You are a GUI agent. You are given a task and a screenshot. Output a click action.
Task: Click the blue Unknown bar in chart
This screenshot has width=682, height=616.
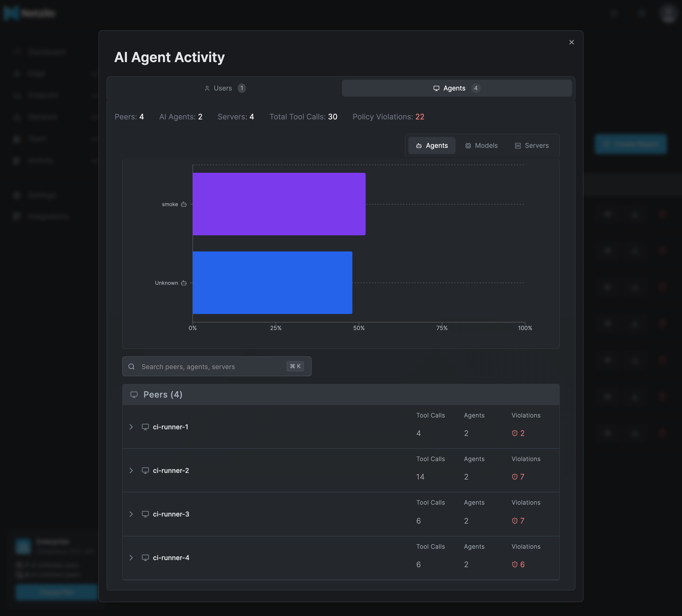tap(272, 283)
